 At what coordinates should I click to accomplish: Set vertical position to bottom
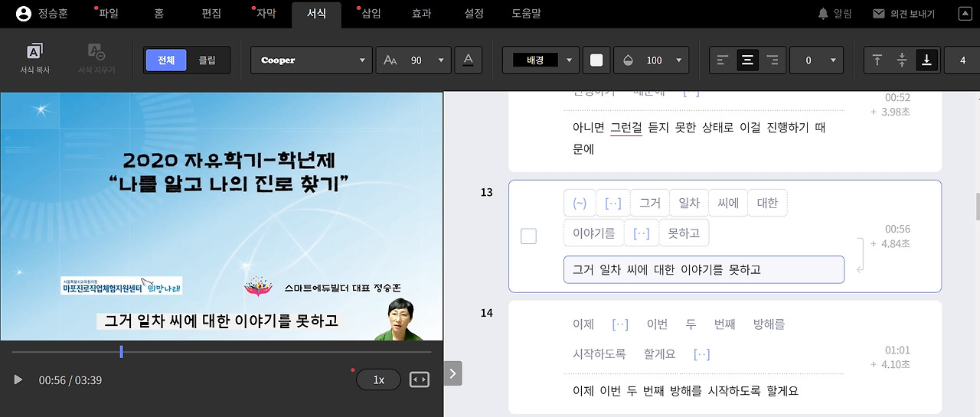pyautogui.click(x=926, y=60)
